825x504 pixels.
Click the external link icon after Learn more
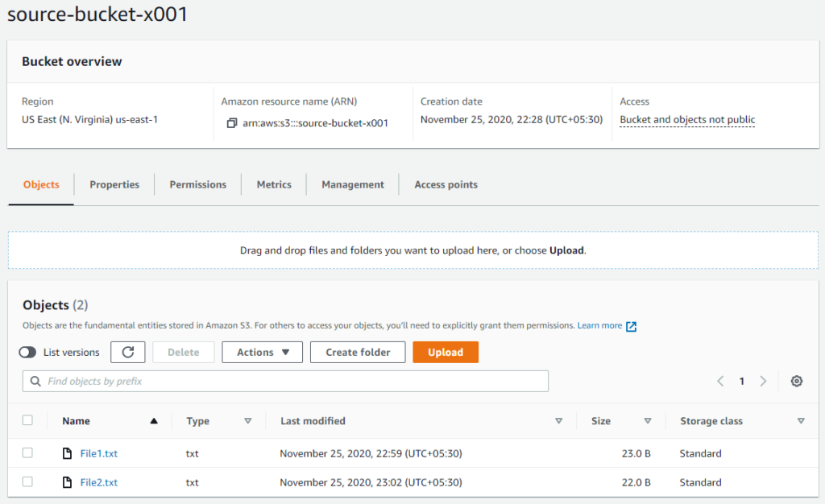632,326
